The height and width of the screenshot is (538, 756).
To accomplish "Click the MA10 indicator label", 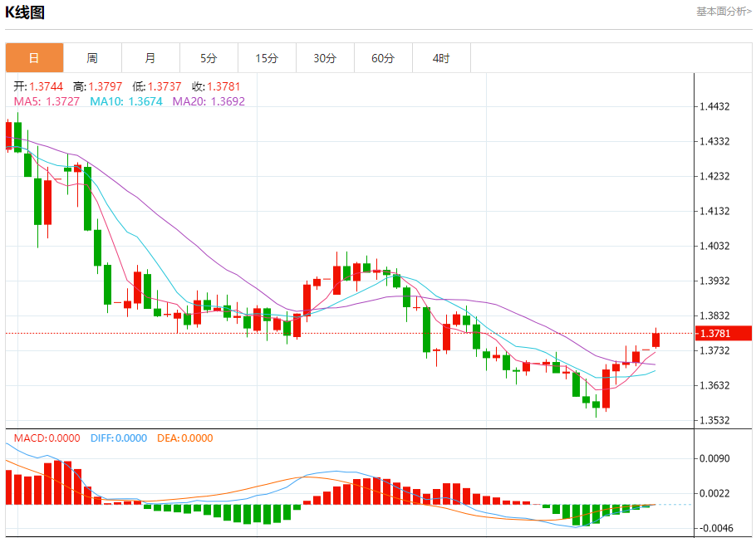I will tap(126, 101).
